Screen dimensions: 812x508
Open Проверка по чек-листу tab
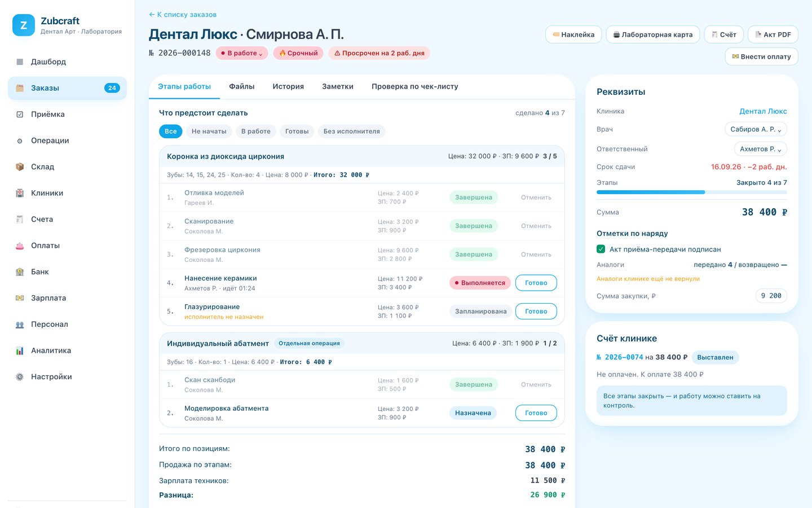point(415,86)
